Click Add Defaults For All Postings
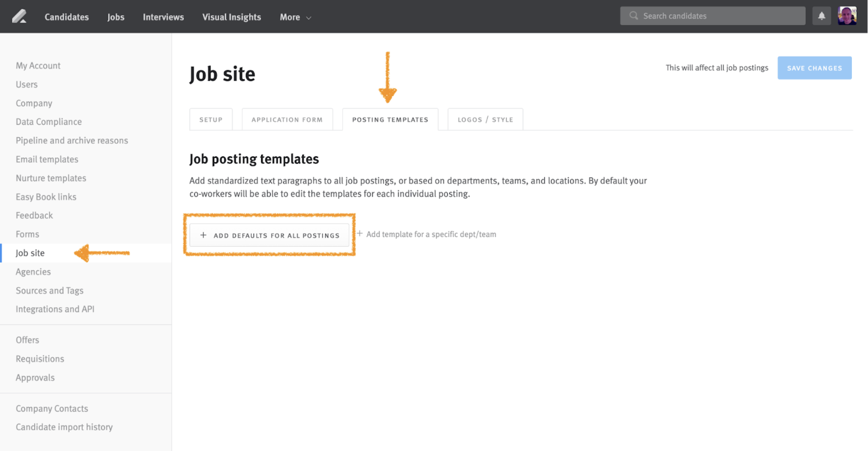Viewport: 868px width, 451px height. pos(269,235)
